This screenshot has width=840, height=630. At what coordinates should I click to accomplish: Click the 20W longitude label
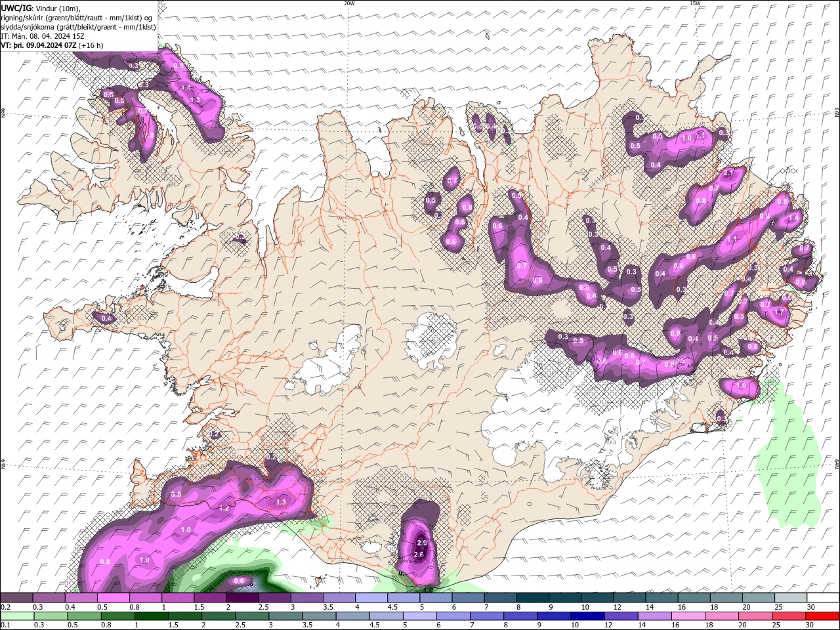point(349,3)
